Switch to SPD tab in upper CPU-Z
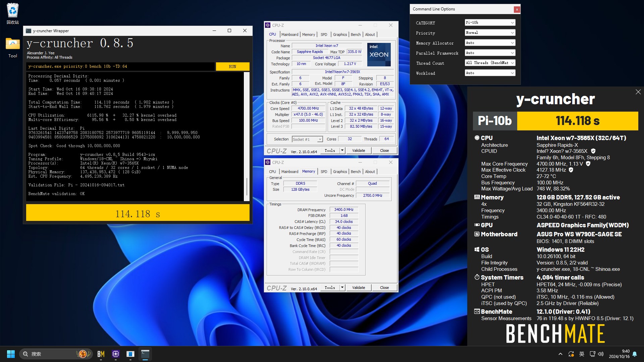The image size is (644, 362). (x=324, y=35)
